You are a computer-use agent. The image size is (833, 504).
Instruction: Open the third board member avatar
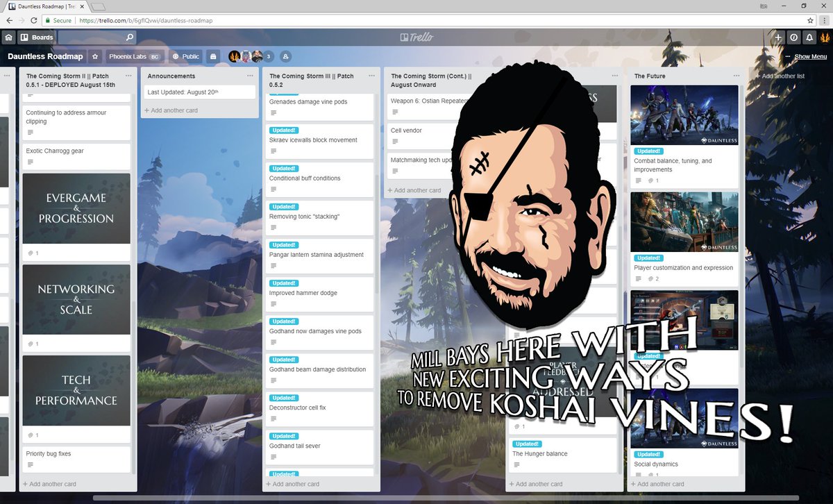tap(256, 56)
